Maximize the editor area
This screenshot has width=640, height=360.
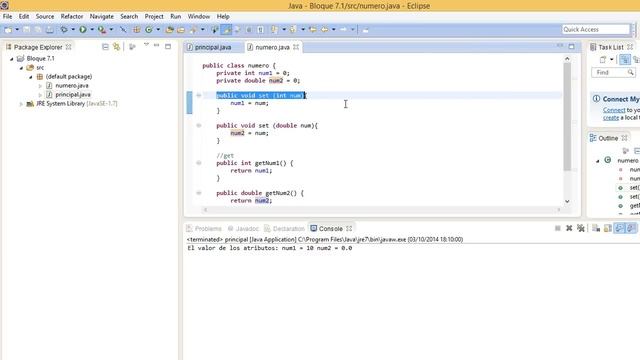pyautogui.click(x=571, y=47)
